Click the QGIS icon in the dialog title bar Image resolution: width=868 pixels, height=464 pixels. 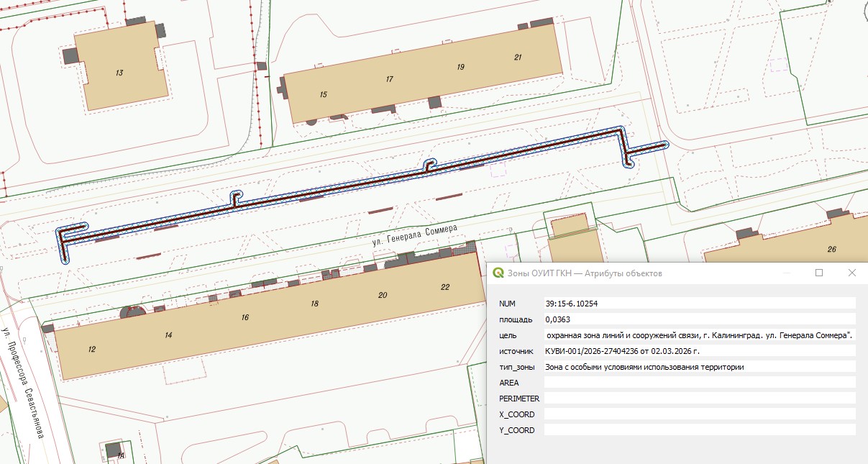coord(498,273)
